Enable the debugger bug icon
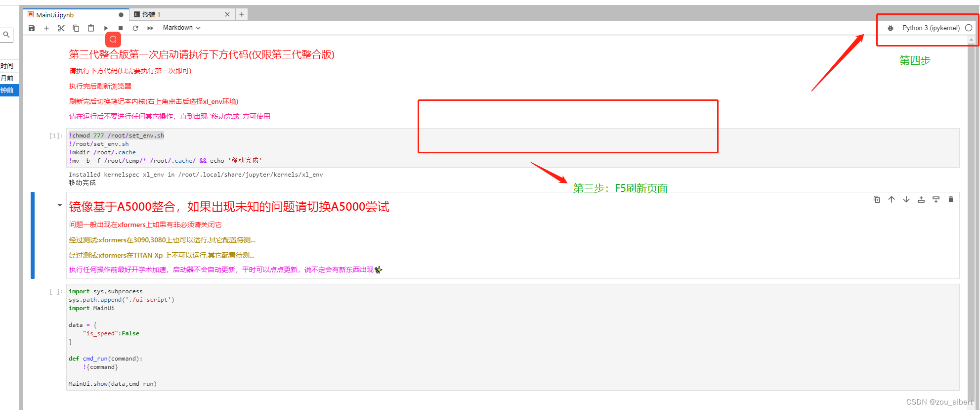The width and height of the screenshot is (980, 410). [x=891, y=28]
